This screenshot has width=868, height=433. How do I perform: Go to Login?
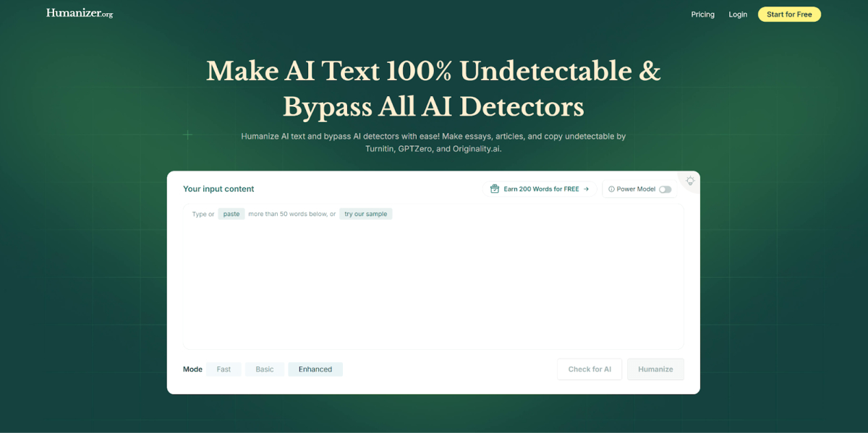click(738, 14)
